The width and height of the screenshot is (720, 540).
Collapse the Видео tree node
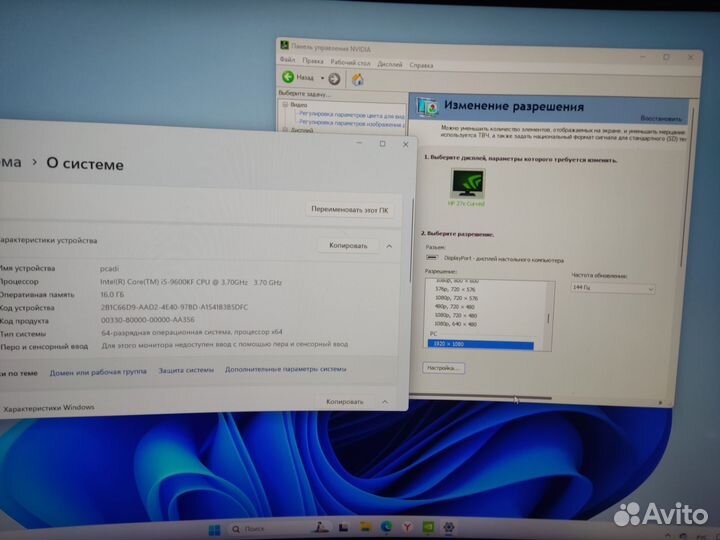285,104
